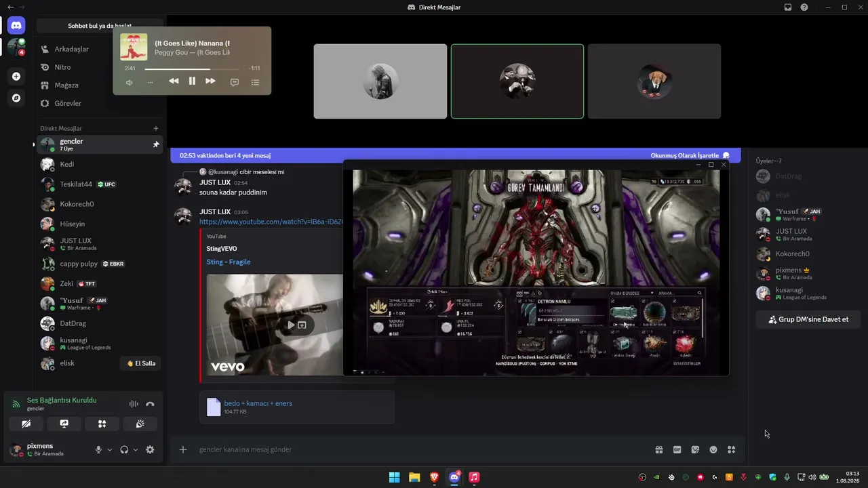Share your screen from voice panel
The width and height of the screenshot is (868, 488).
click(64, 424)
